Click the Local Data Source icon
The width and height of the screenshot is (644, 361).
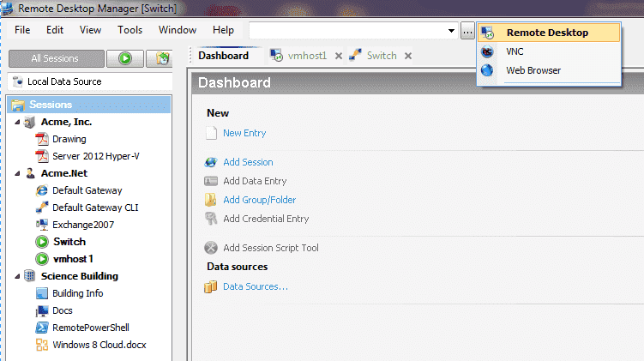point(18,81)
